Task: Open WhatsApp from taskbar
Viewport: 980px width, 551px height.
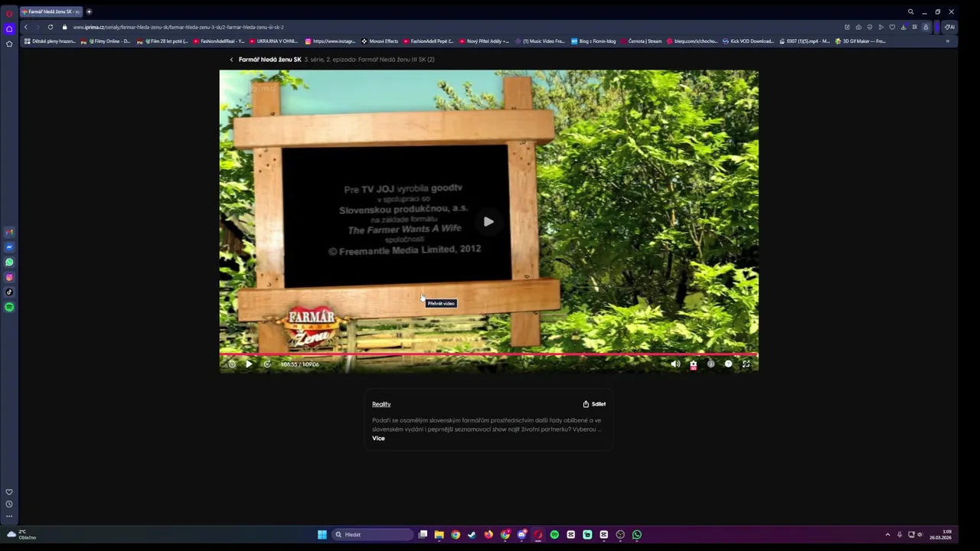Action: [637, 534]
